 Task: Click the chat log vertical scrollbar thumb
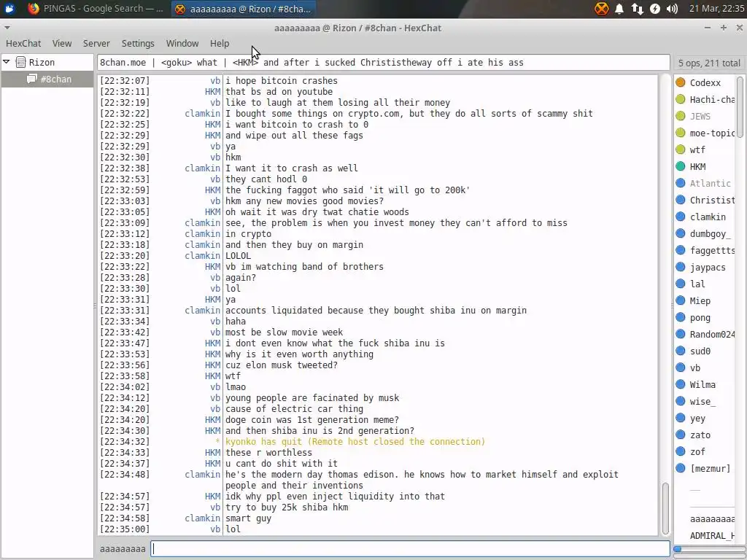[665, 508]
